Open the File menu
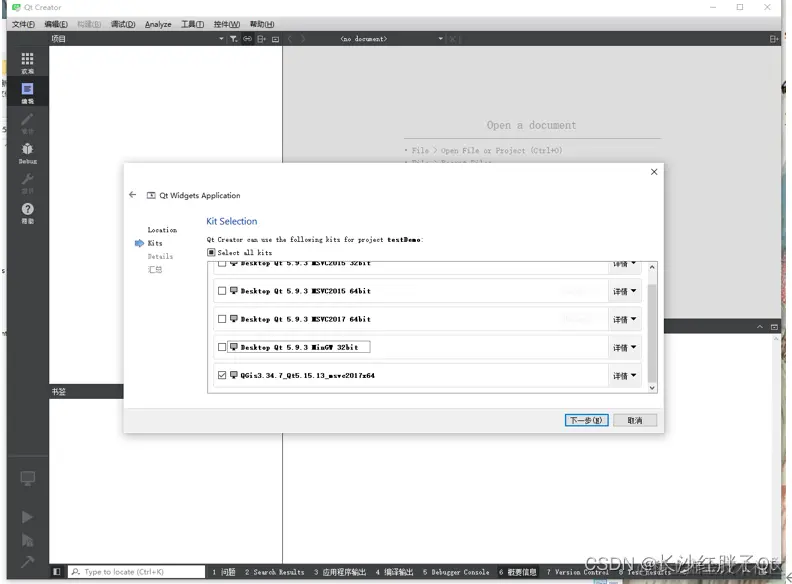Image resolution: width=792 pixels, height=584 pixels. click(23, 24)
